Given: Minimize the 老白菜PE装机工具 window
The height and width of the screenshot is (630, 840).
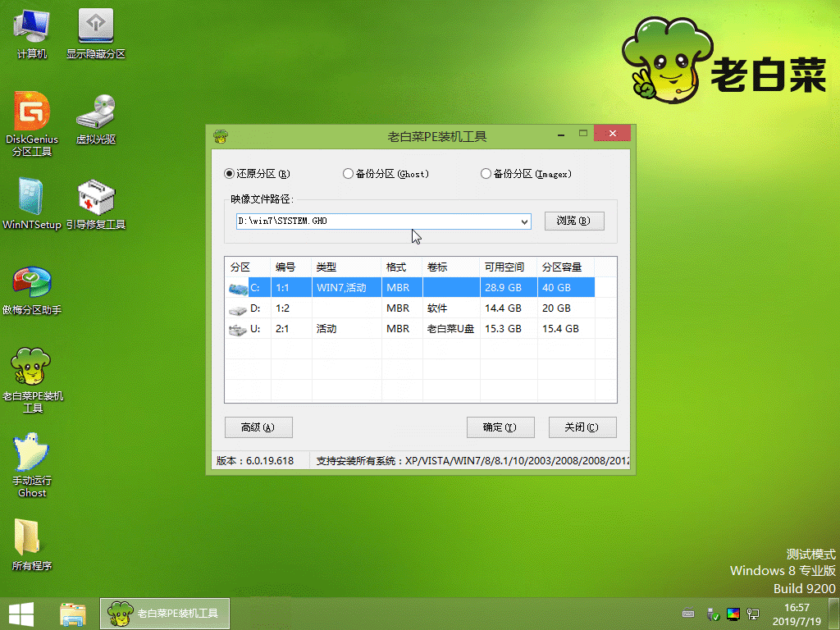Looking at the screenshot, I should (561, 134).
